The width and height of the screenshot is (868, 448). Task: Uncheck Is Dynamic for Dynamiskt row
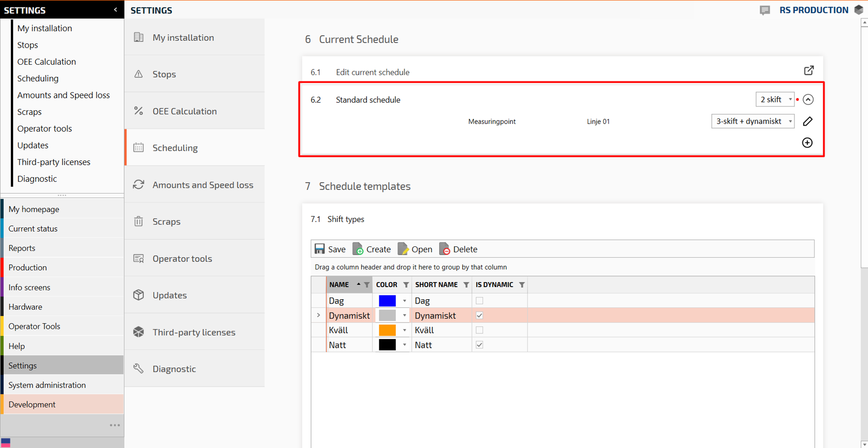(x=479, y=315)
